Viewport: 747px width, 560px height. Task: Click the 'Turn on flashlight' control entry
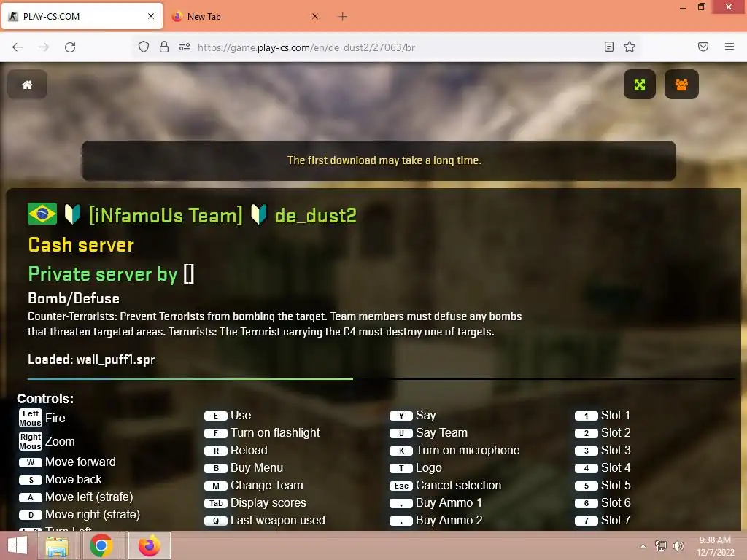tap(262, 433)
